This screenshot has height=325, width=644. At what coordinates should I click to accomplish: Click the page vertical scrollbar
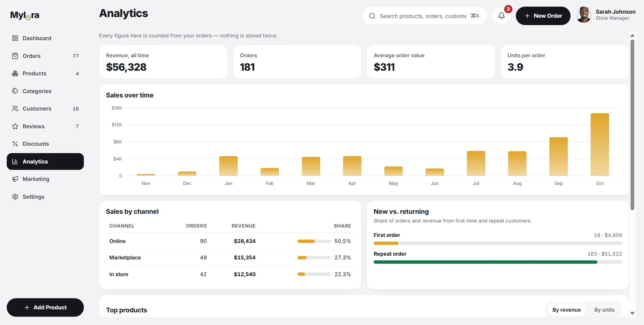coord(632,125)
